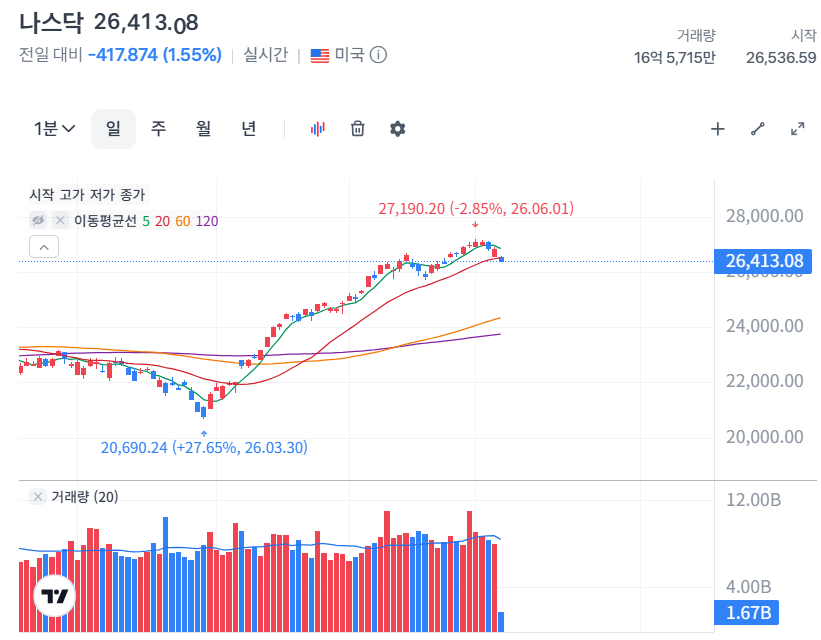Click the 16억 5,715만 volume value

[674, 58]
